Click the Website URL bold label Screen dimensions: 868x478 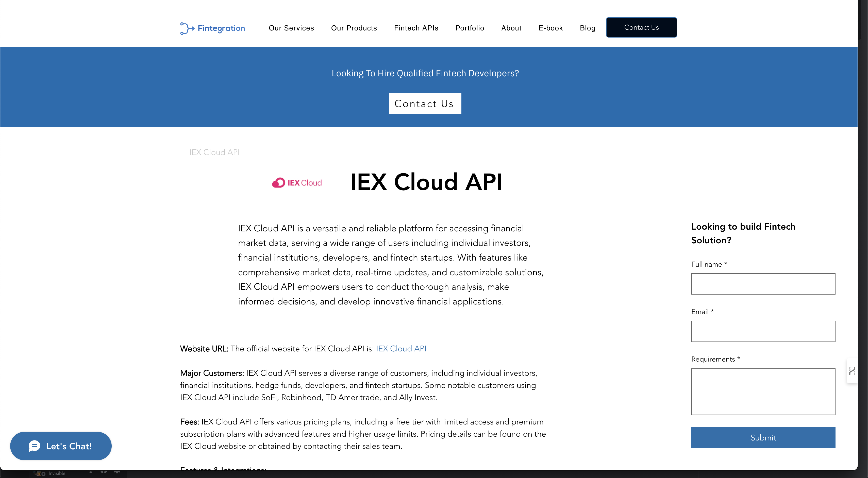(x=204, y=349)
